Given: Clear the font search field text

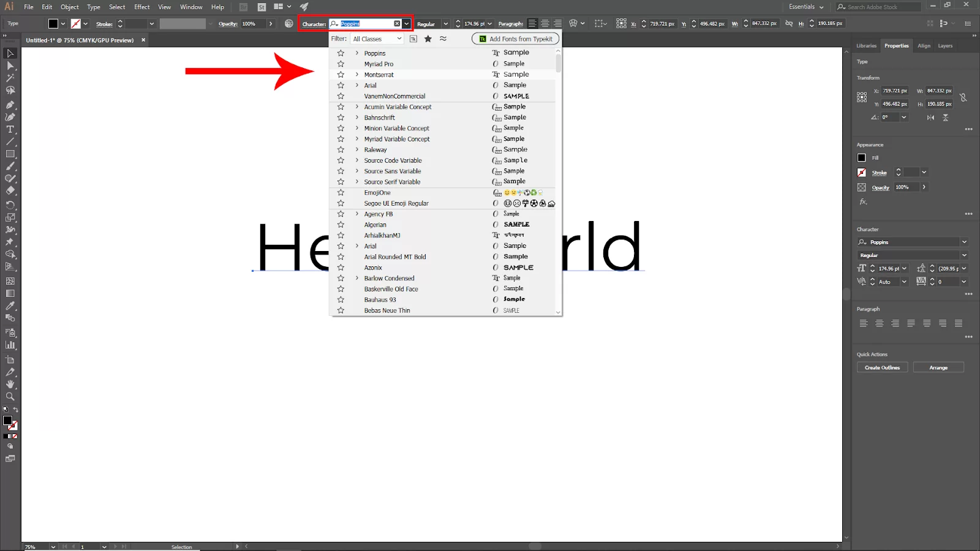Looking at the screenshot, I should (x=397, y=24).
